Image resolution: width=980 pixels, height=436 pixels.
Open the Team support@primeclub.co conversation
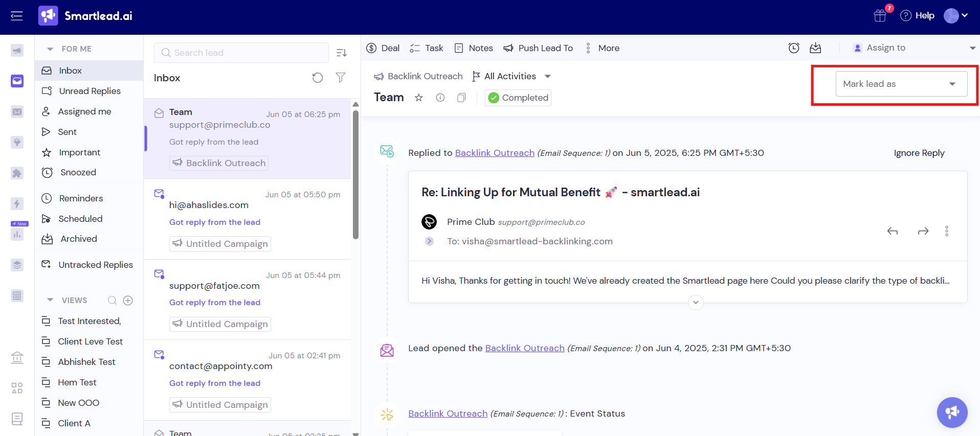pyautogui.click(x=248, y=139)
